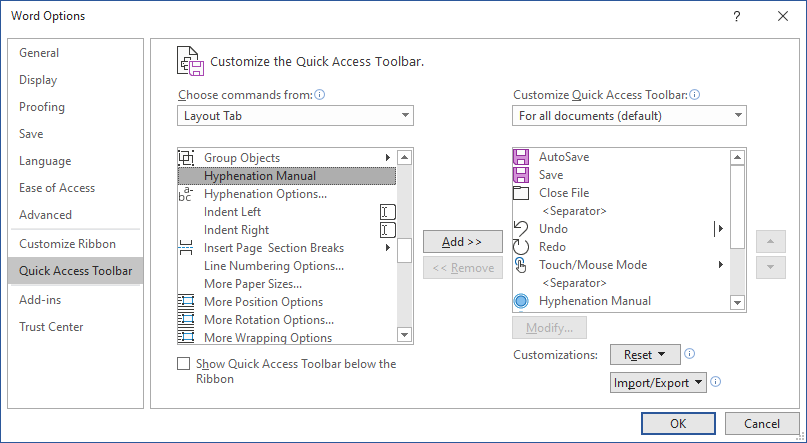
Task: Click toolbar list scrollbar up arrow
Action: pyautogui.click(x=738, y=157)
